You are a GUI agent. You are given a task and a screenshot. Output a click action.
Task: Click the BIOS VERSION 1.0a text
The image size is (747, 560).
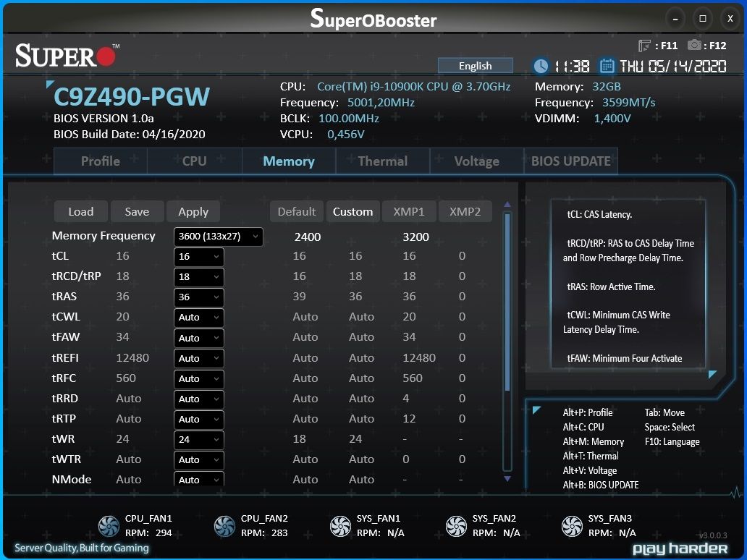pos(104,118)
